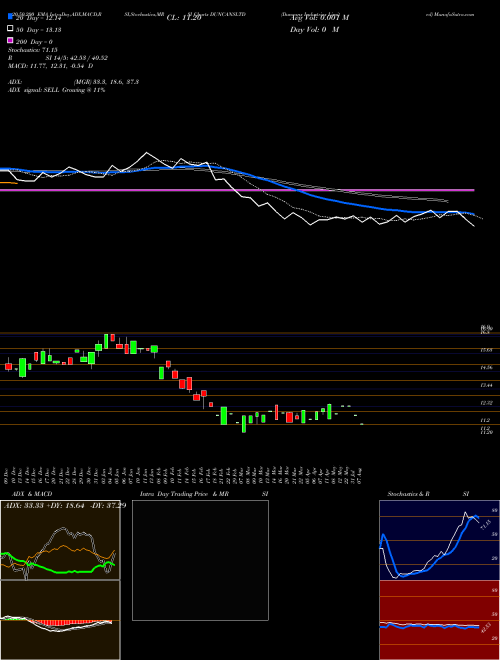
Task: Click the blue 20 Day legend swatch
Action: (x=10, y=18)
